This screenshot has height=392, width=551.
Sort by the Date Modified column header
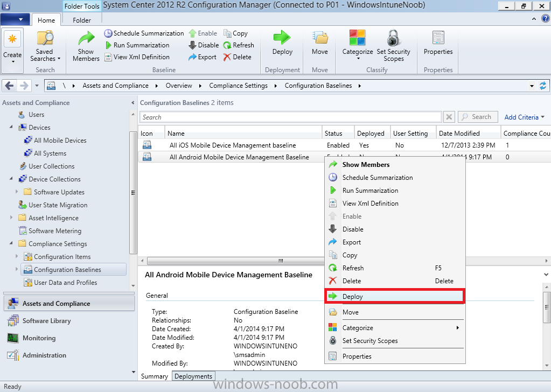469,134
